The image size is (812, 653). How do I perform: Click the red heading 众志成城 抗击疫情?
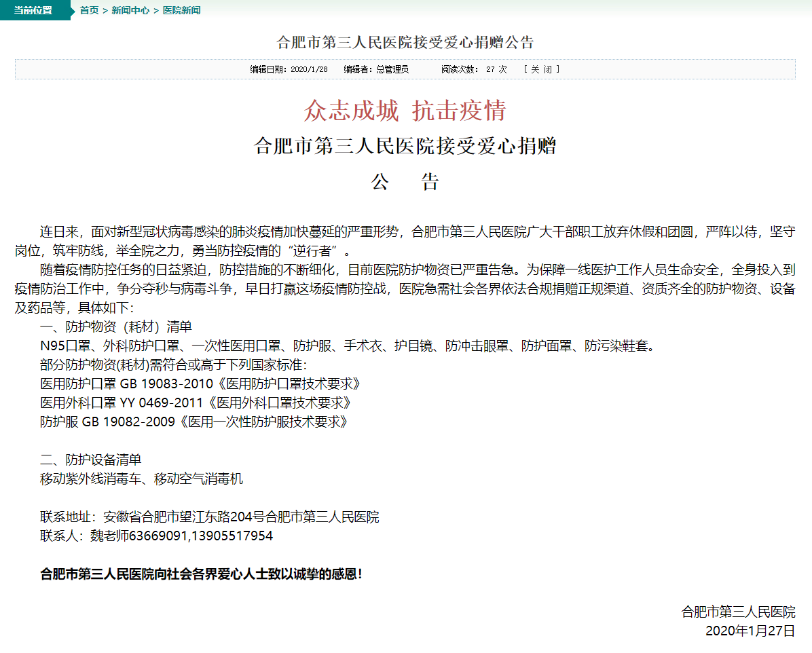tap(405, 110)
